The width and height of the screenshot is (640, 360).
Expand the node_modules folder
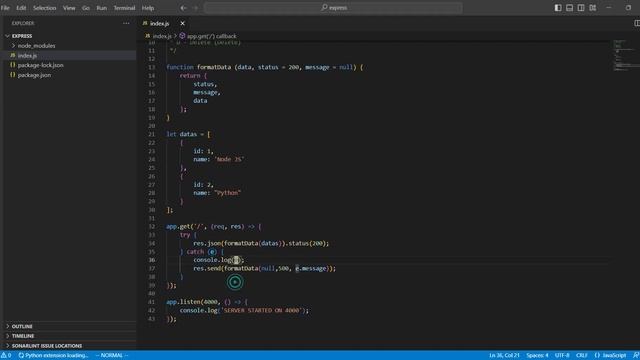pyautogui.click(x=36, y=46)
